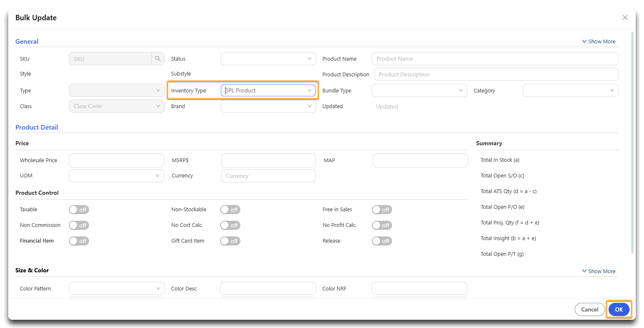Expand Show More in General section
644x328 pixels.
pyautogui.click(x=599, y=41)
